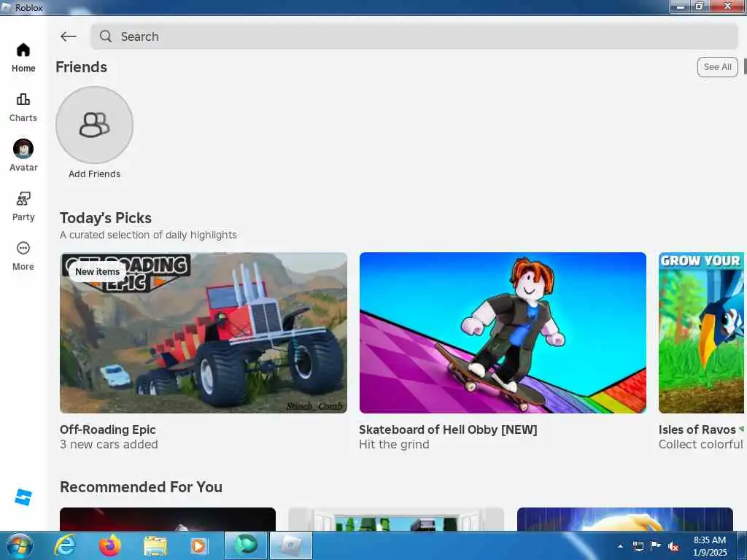This screenshot has height=560, width=747.
Task: Open the Isles of Ravos thumbnail
Action: 702,332
